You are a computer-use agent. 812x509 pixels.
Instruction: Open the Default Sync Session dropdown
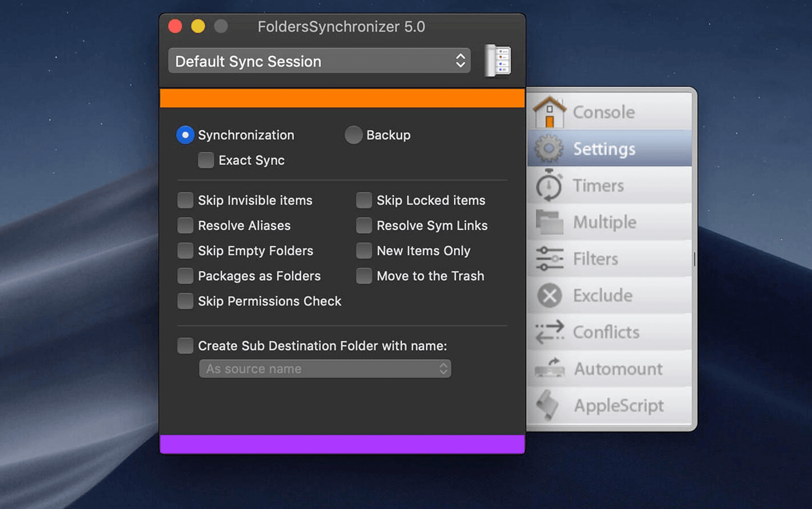(319, 61)
